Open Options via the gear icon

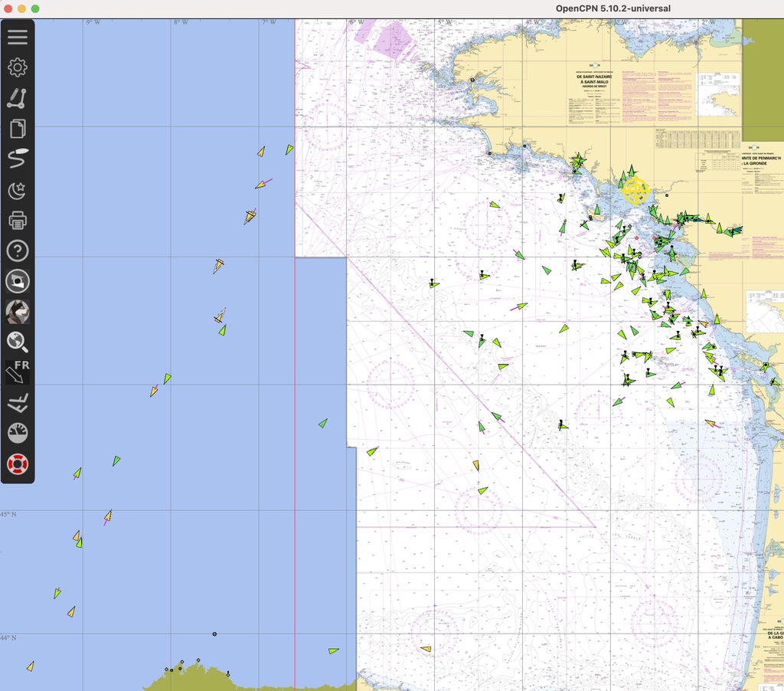[x=18, y=67]
